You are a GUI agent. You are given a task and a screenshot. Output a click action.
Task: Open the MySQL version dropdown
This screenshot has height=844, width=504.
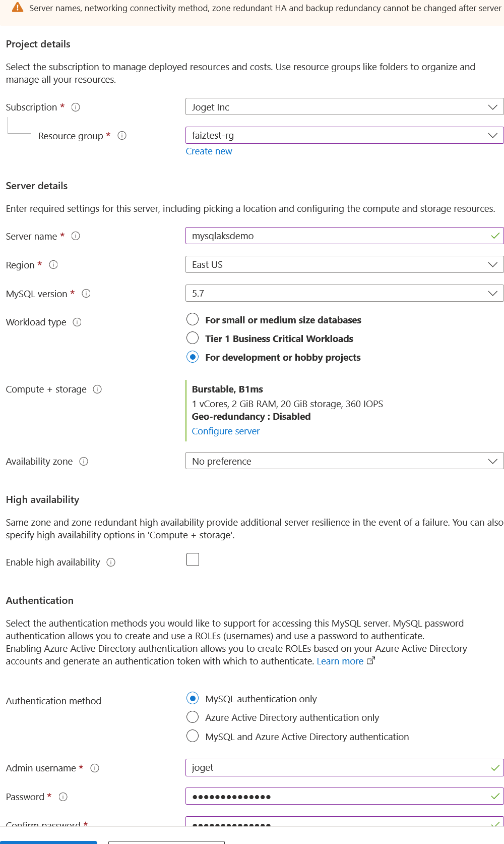(x=344, y=294)
